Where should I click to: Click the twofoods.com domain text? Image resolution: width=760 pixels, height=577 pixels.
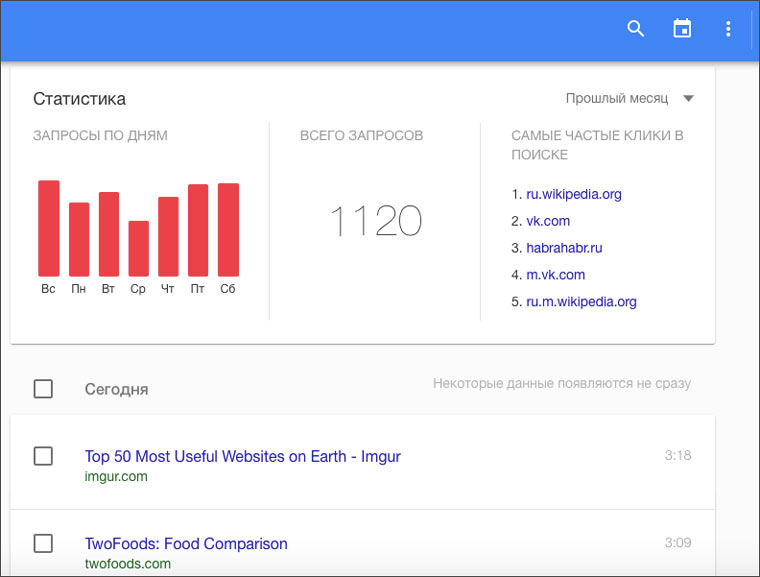point(127,563)
